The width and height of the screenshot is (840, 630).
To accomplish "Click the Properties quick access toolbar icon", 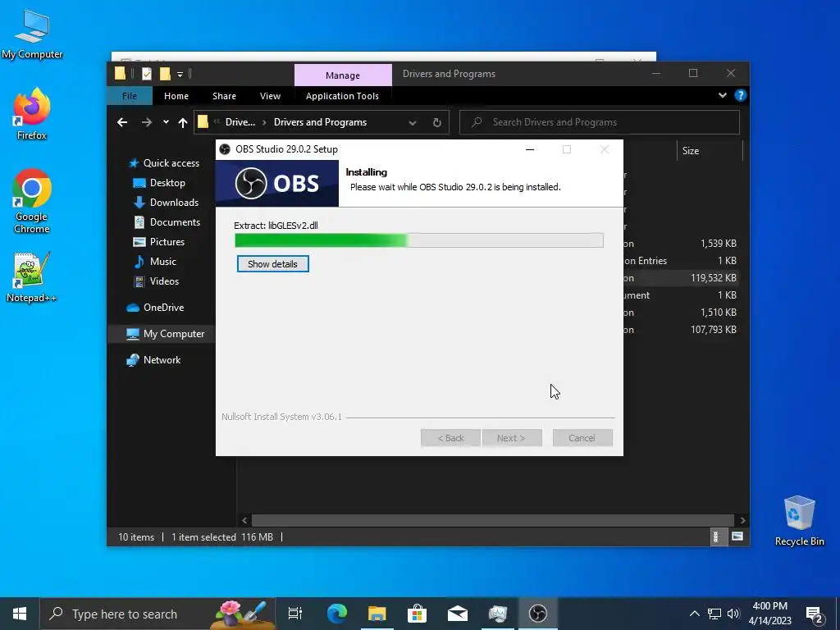I will (147, 73).
